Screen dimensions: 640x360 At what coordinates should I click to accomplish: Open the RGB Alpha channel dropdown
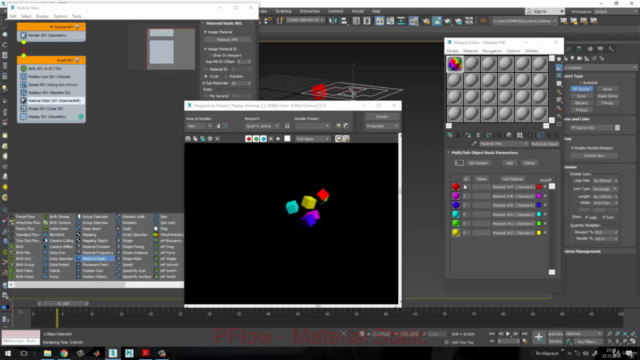click(312, 139)
